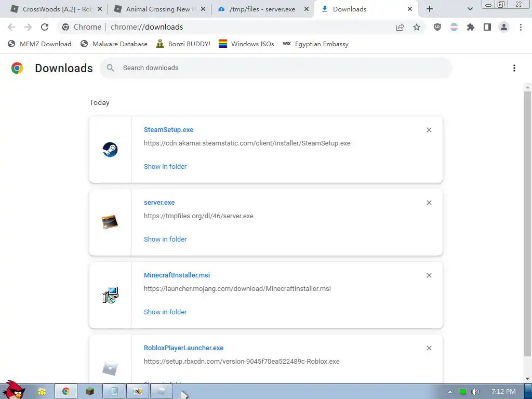Click the Chrome logo beside Downloads
532x399 pixels.
coord(17,68)
